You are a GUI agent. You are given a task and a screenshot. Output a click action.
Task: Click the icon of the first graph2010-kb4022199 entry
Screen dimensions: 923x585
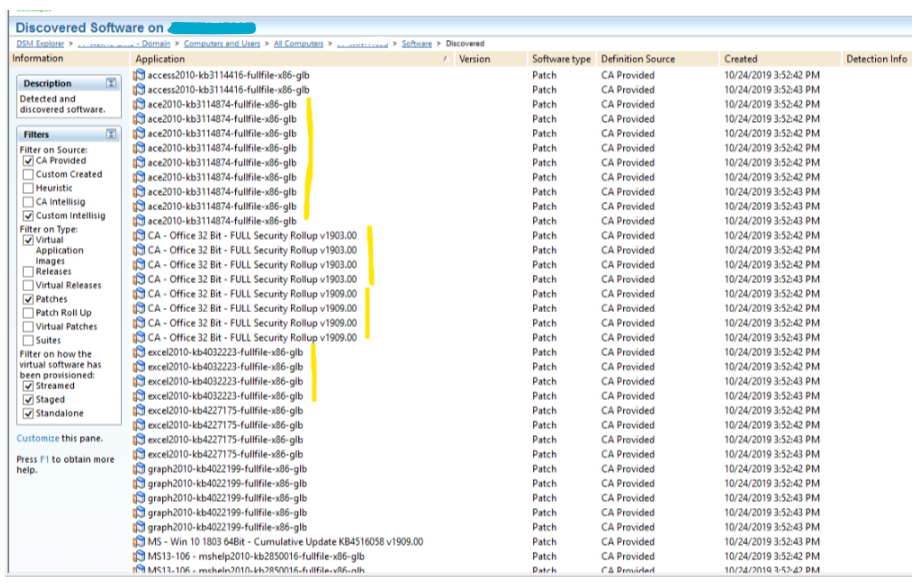click(x=140, y=469)
